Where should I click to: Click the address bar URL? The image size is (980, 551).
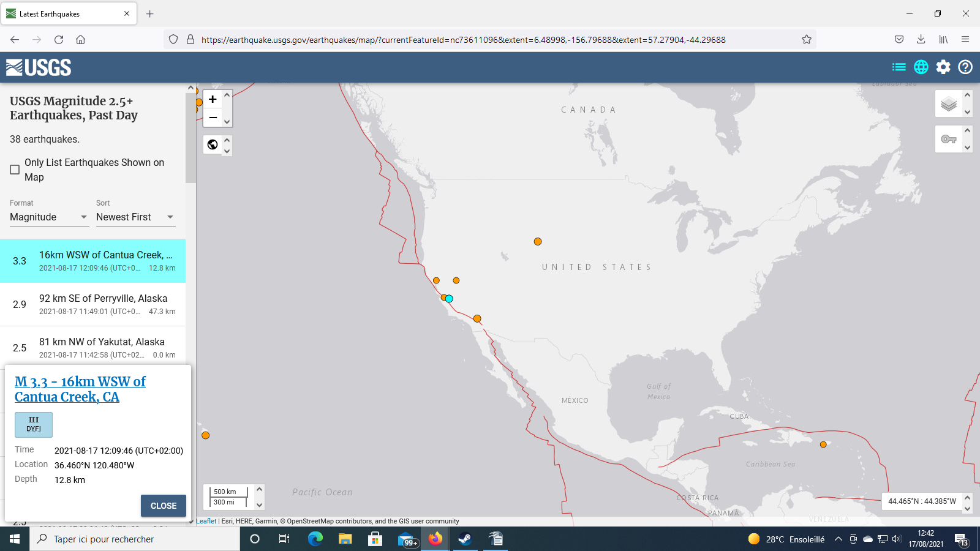[x=463, y=40]
